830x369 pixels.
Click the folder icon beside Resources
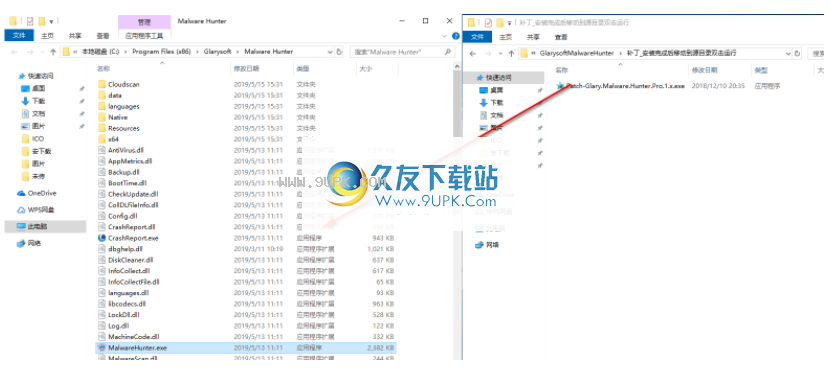[102, 128]
